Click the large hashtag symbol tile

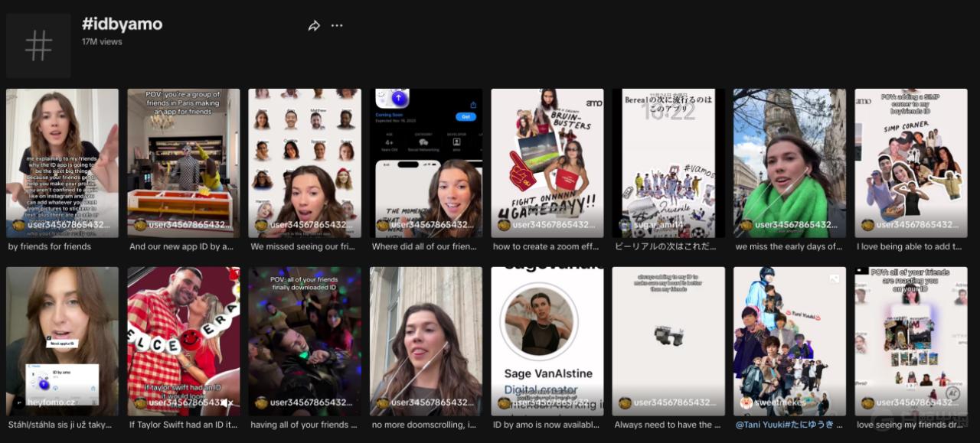click(x=38, y=46)
